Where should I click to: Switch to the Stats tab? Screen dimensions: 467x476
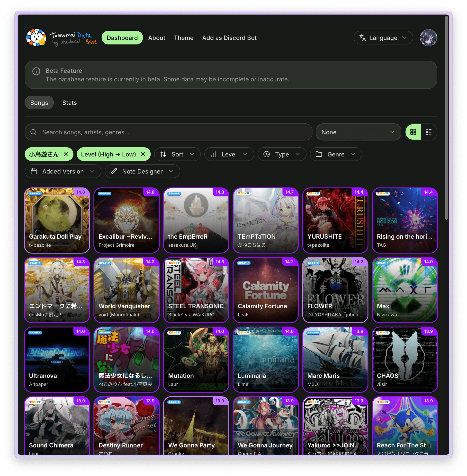[x=69, y=102]
